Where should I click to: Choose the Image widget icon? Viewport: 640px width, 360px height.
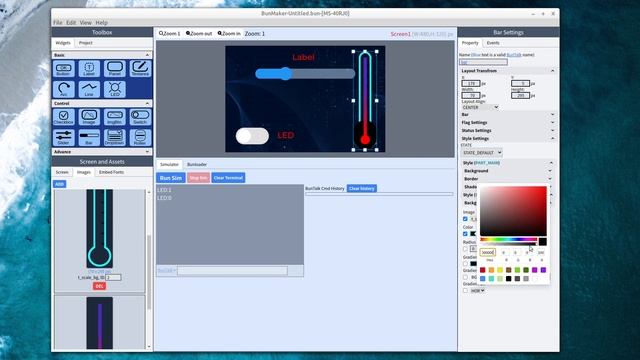[89, 117]
